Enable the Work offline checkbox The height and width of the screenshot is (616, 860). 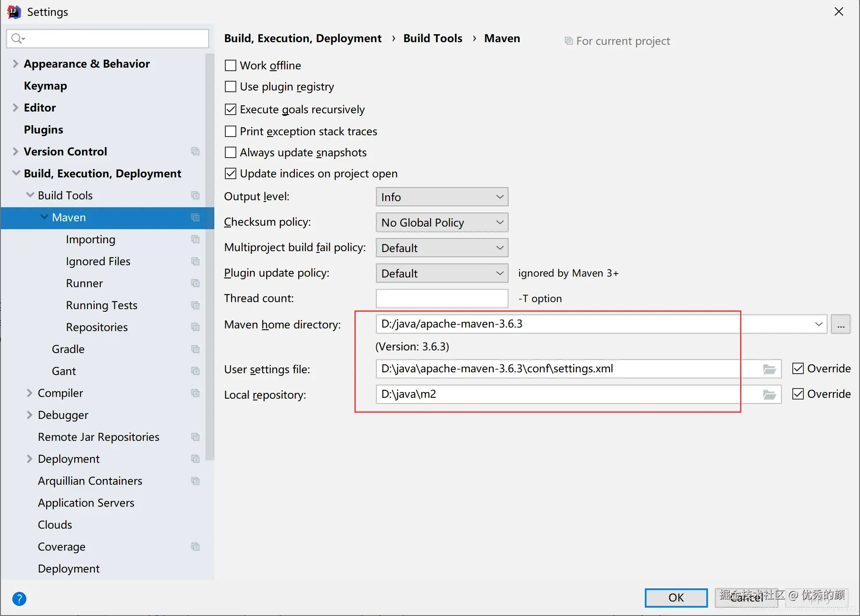click(x=231, y=65)
